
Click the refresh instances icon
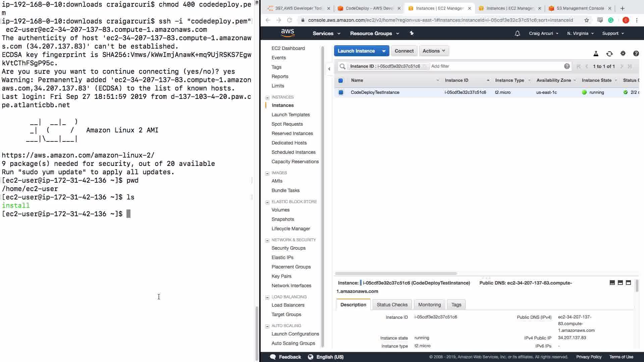[609, 54]
